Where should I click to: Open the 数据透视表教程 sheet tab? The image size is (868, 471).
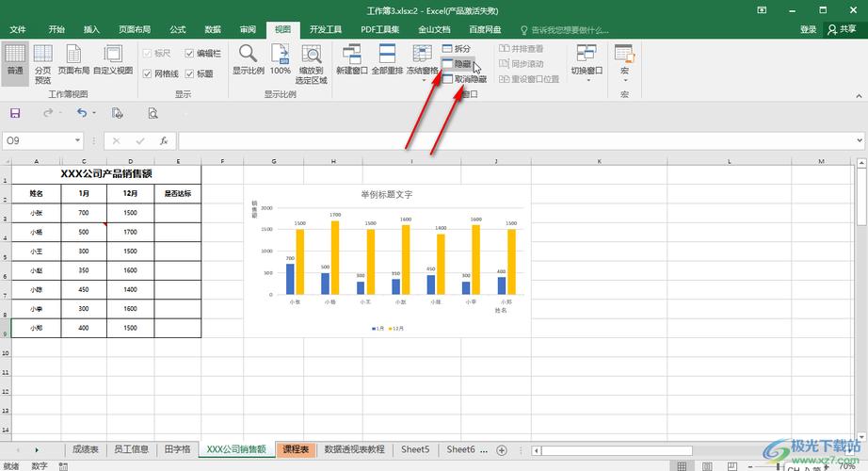354,449
